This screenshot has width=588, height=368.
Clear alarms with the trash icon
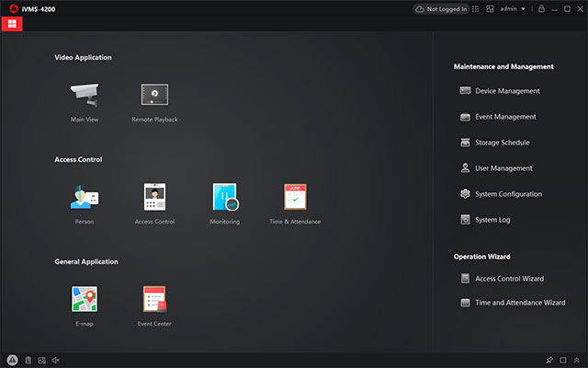(28, 360)
